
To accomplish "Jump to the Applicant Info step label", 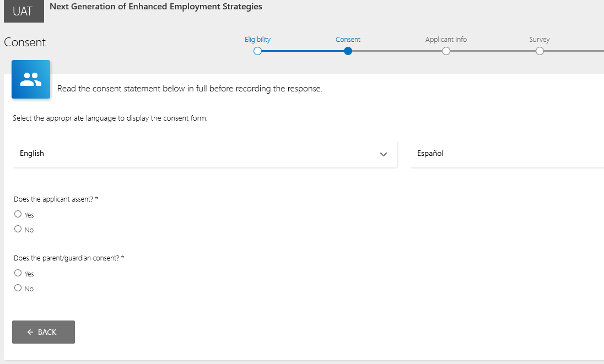I will pos(446,40).
